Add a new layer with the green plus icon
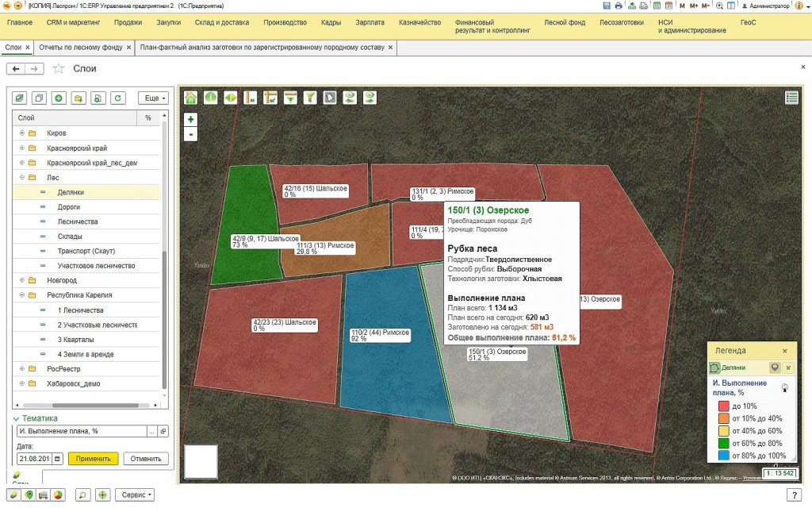 (59, 98)
